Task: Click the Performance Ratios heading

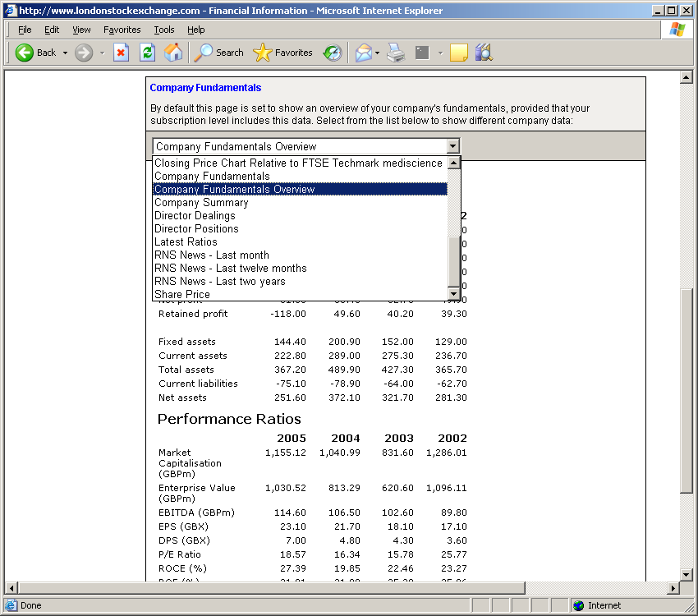Action: 229,419
